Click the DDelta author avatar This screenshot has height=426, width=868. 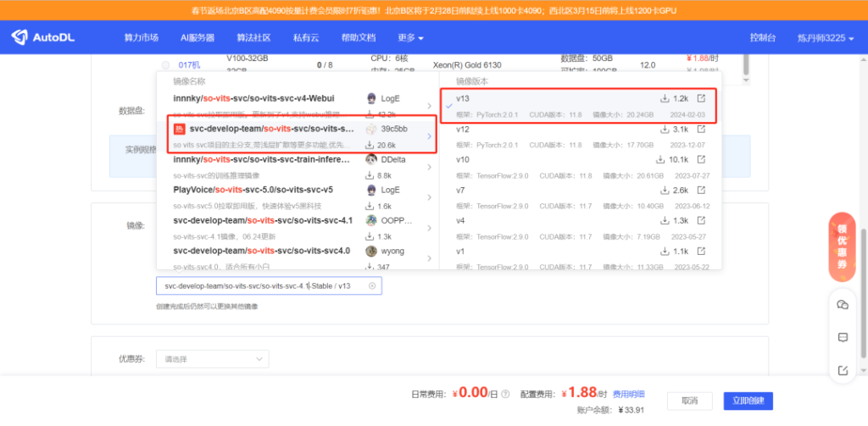371,159
